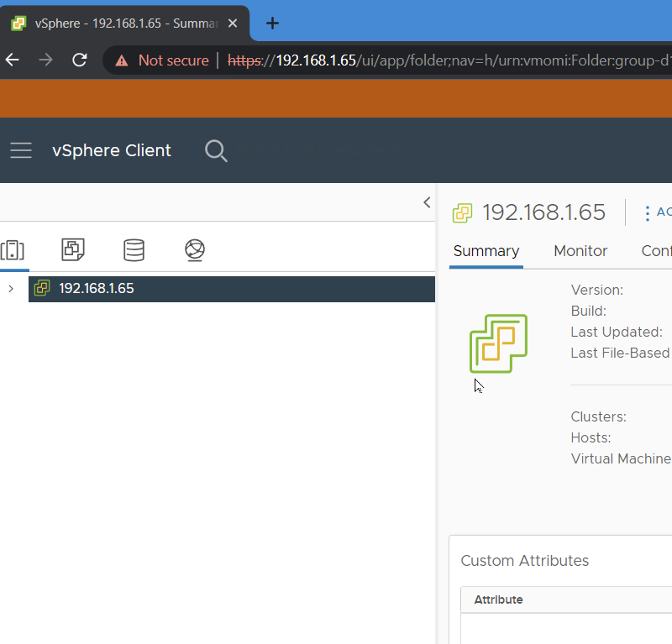Image resolution: width=672 pixels, height=644 pixels.
Task: Click the Hosts: label
Action: point(591,438)
